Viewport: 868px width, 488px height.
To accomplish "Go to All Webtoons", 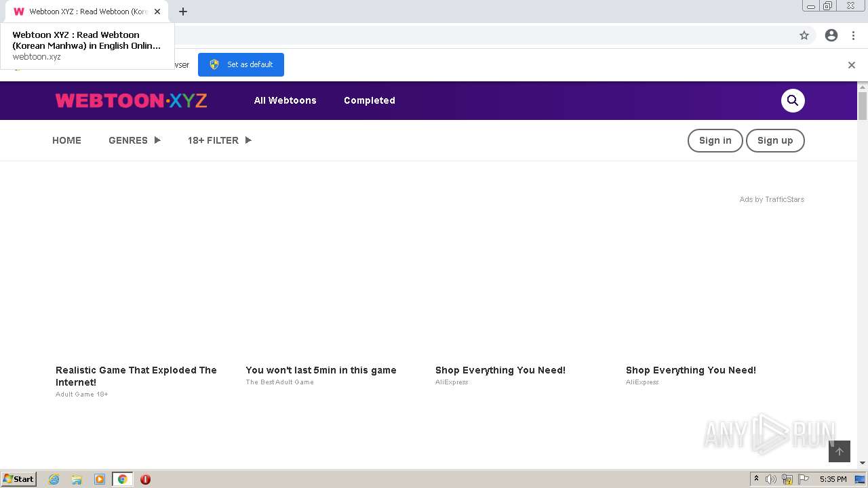I will point(285,100).
